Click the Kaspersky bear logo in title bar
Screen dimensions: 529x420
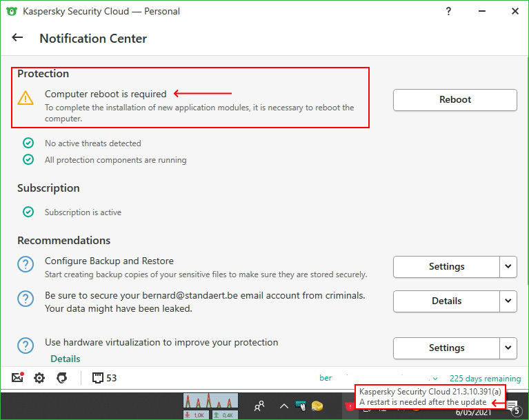[x=12, y=11]
